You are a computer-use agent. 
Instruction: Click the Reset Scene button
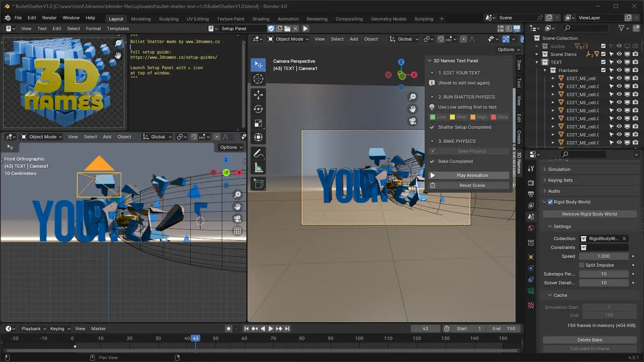(472, 185)
